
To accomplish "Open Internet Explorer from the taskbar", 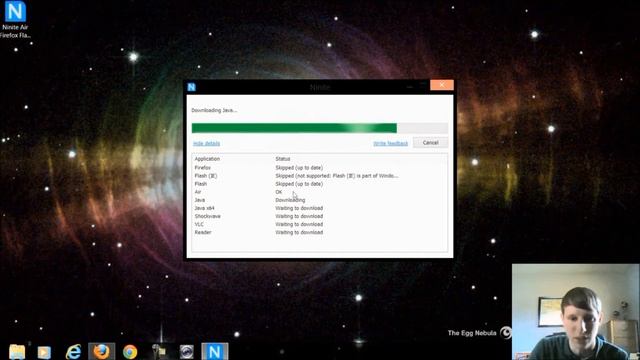I will pyautogui.click(x=73, y=351).
